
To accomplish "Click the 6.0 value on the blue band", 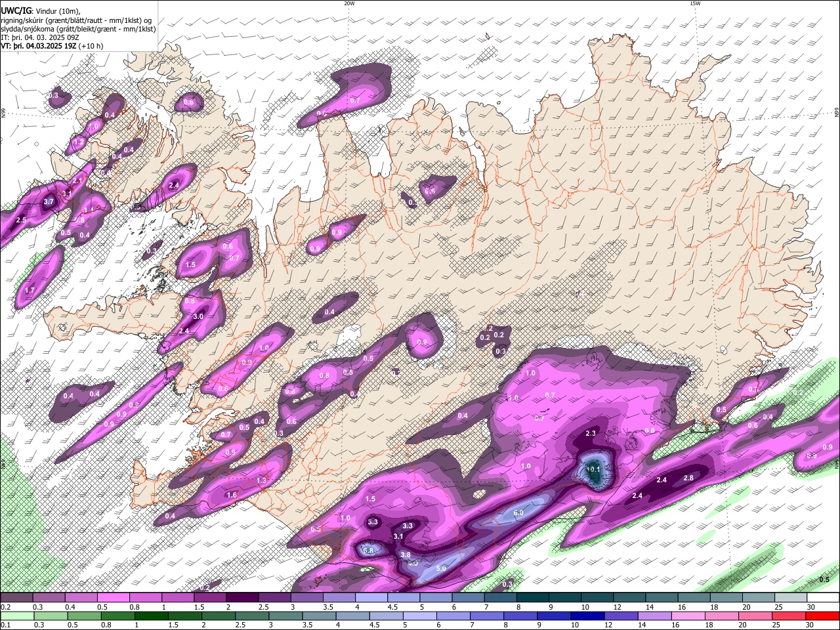I will point(518,513).
